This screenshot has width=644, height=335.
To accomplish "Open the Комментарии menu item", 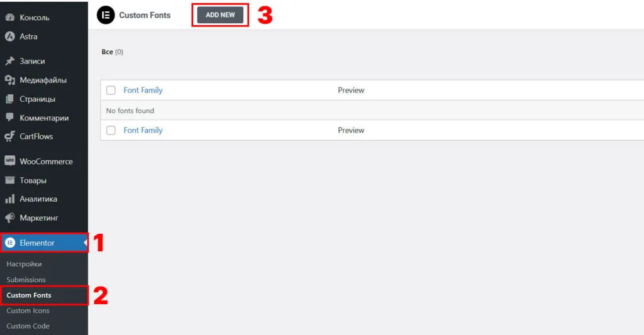I will point(44,118).
